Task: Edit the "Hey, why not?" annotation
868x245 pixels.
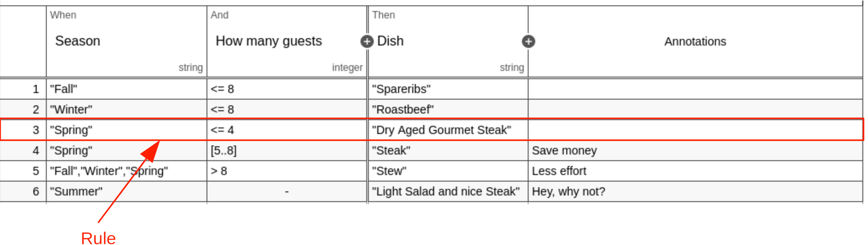Action: tap(568, 191)
